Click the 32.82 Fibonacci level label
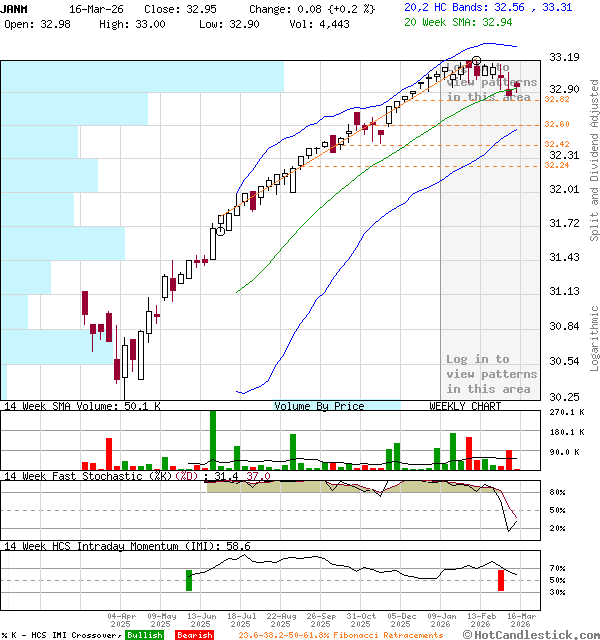Image resolution: width=600 pixels, height=640 pixels. tap(557, 100)
